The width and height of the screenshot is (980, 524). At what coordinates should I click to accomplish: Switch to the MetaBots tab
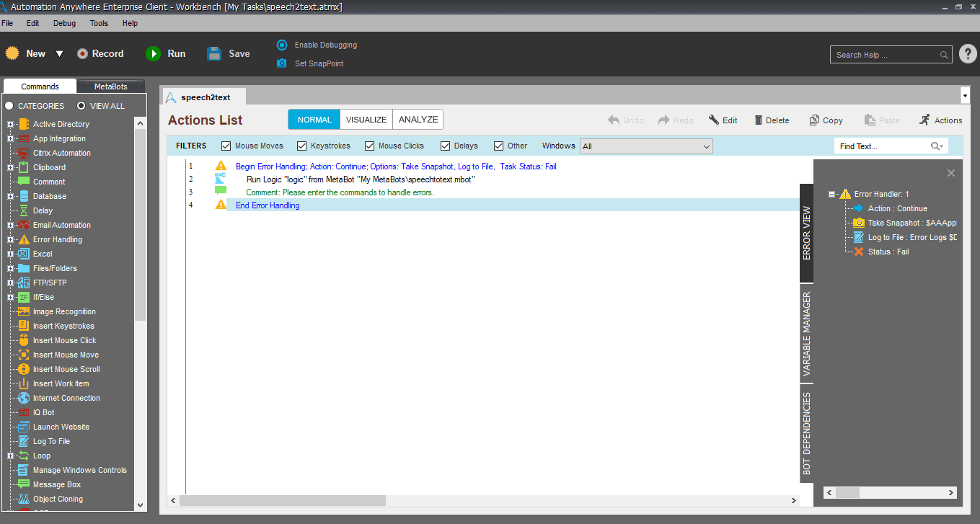110,86
